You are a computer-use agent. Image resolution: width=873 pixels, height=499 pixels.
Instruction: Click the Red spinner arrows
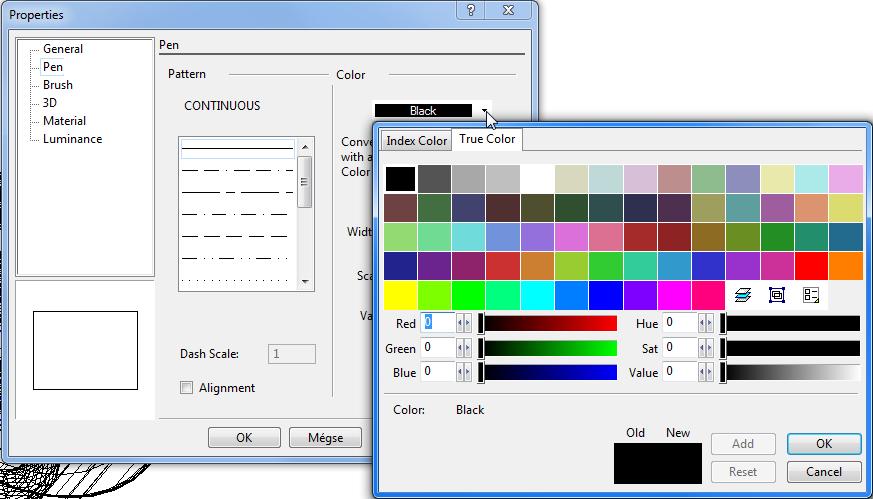click(464, 323)
